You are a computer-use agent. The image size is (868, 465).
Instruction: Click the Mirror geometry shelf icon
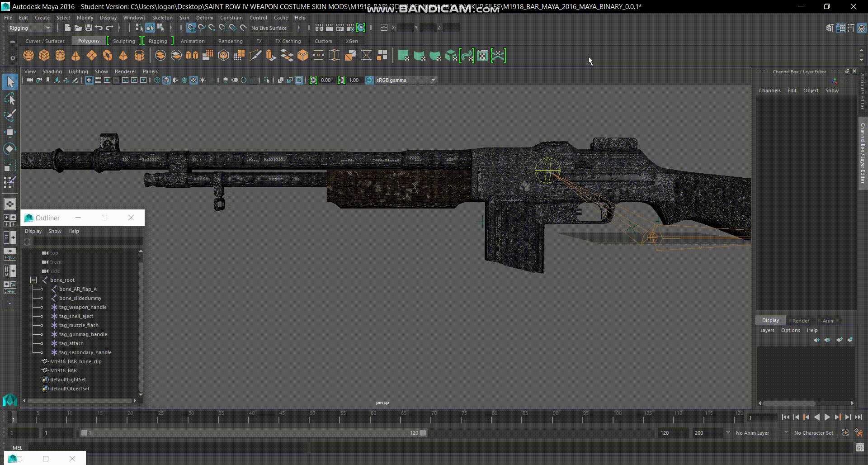click(x=192, y=56)
